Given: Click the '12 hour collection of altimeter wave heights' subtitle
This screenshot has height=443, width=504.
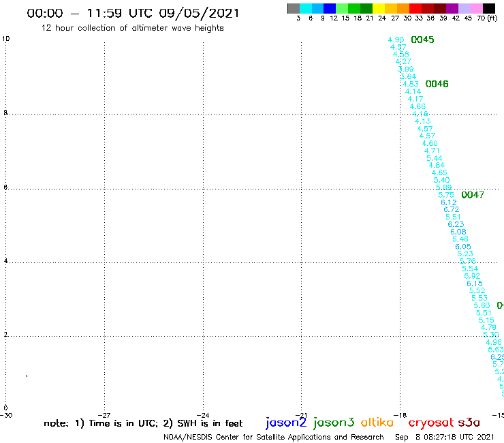Looking at the screenshot, I should click(132, 28).
